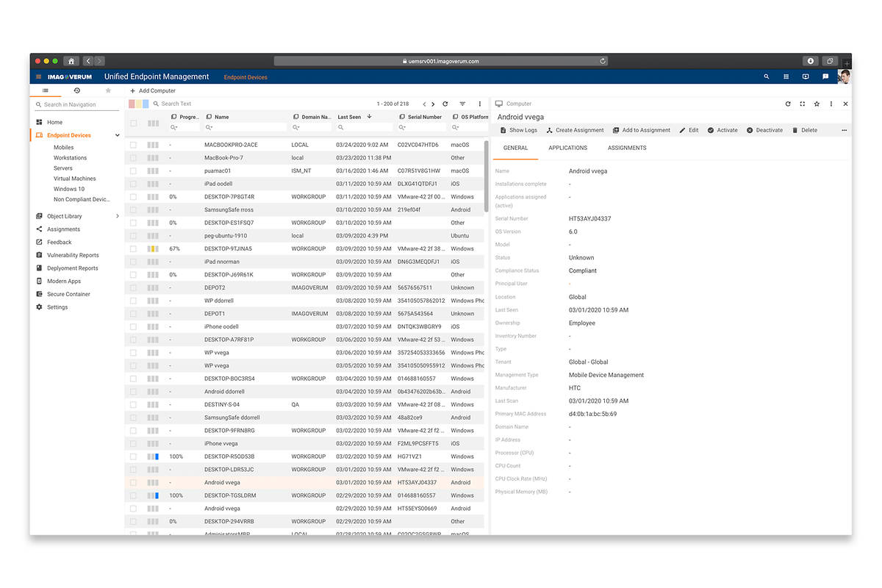
Task: Switch to the APPLICATIONS tab
Action: [x=567, y=148]
